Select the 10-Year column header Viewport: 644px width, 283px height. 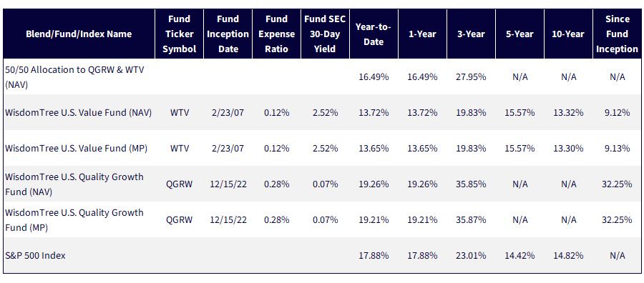[x=568, y=34]
